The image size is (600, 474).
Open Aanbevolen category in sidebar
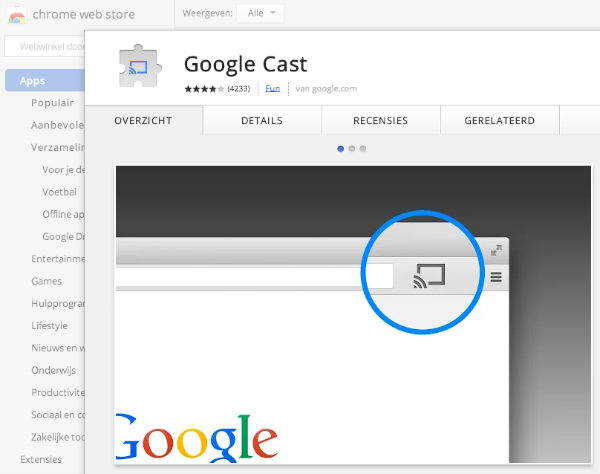[58, 125]
